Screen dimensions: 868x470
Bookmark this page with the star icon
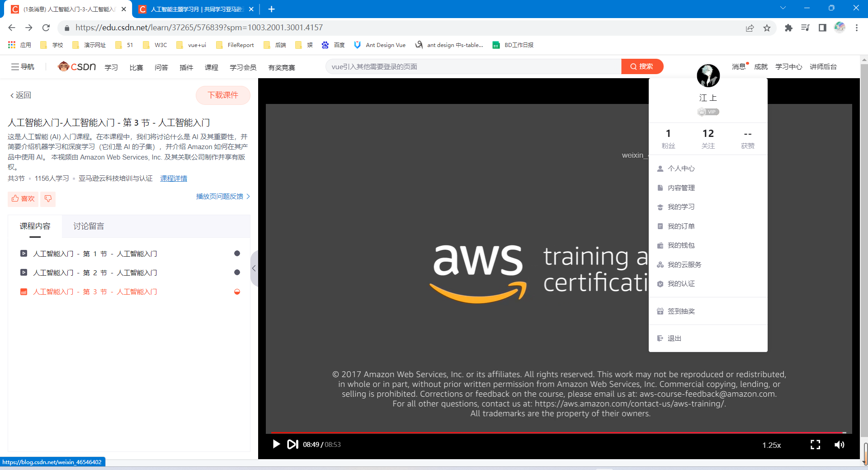(767, 28)
